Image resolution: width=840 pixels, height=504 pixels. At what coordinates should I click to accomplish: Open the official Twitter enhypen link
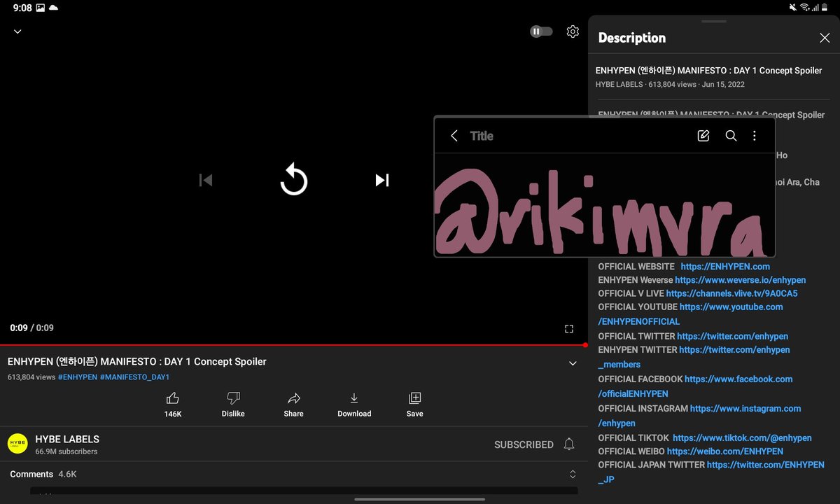pos(733,336)
